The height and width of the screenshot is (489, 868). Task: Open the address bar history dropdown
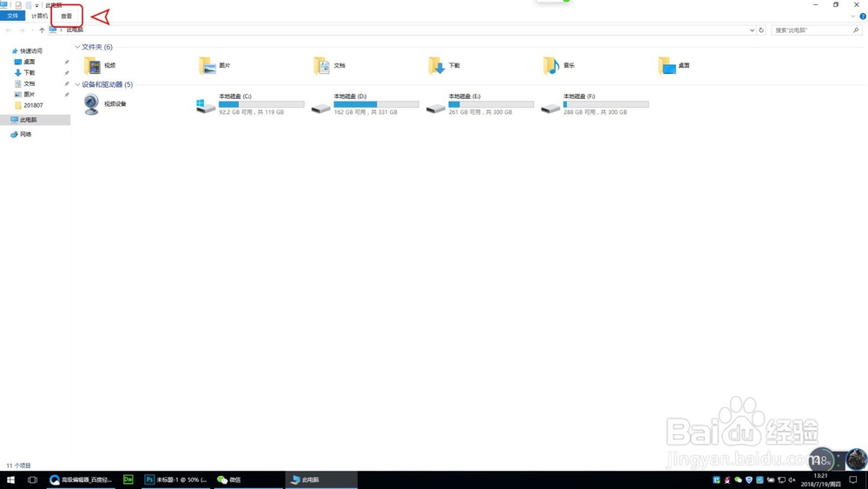point(752,30)
